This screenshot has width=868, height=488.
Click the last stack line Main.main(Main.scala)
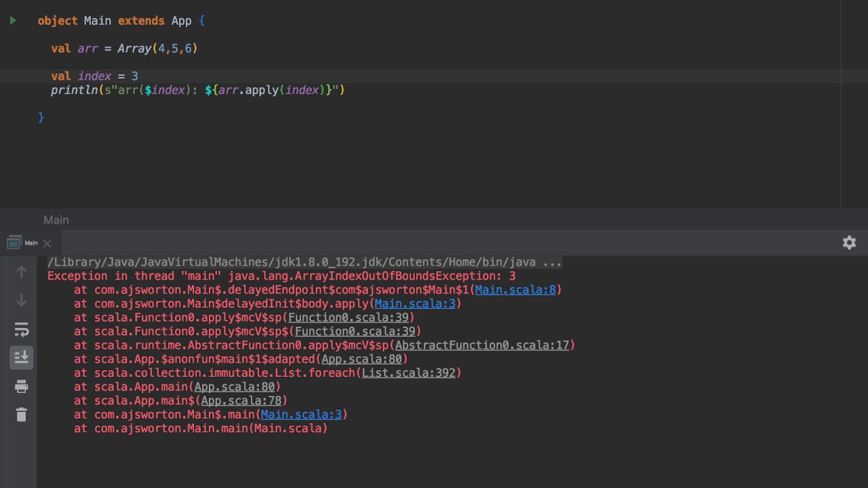pos(201,428)
